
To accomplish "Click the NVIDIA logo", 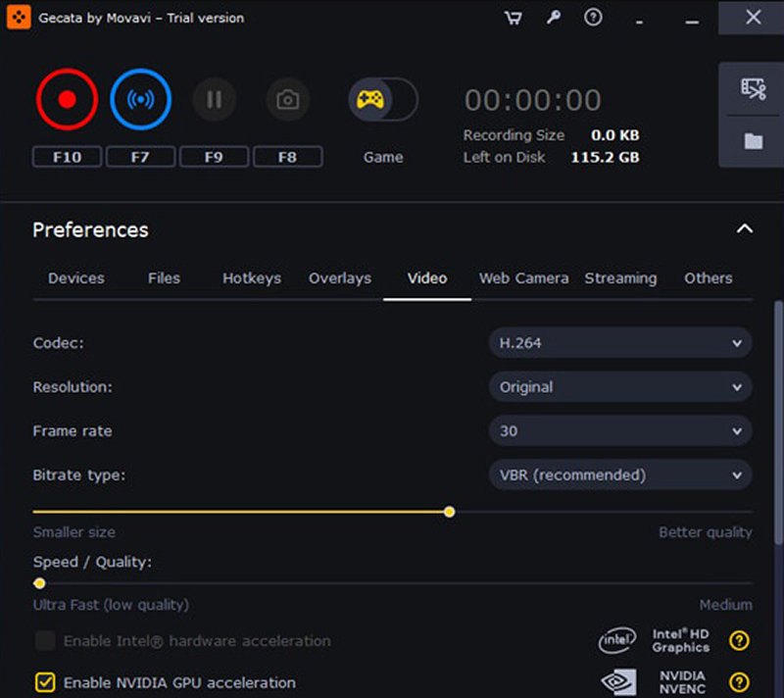I will [x=619, y=681].
